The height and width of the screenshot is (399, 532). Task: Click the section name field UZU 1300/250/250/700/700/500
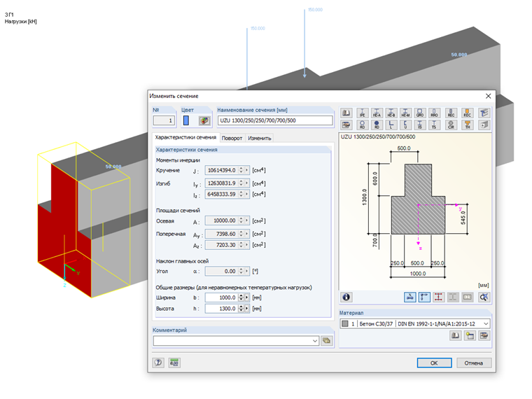[x=275, y=120]
